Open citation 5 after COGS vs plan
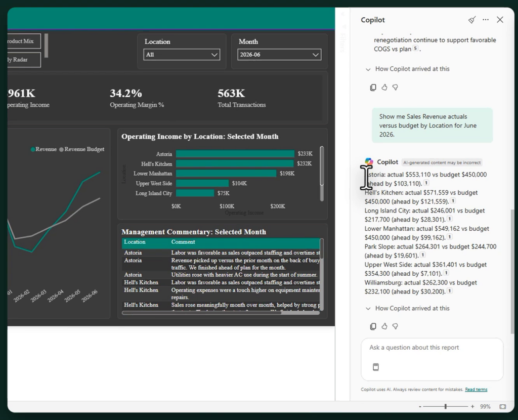 (x=416, y=48)
